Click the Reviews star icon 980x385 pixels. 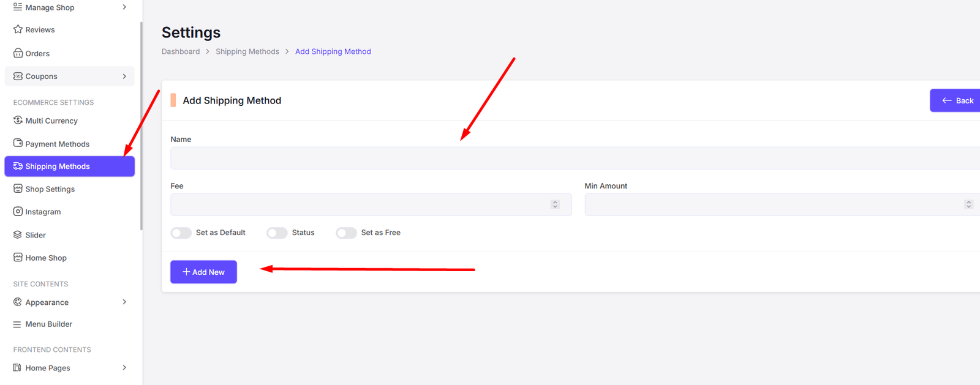tap(18, 29)
